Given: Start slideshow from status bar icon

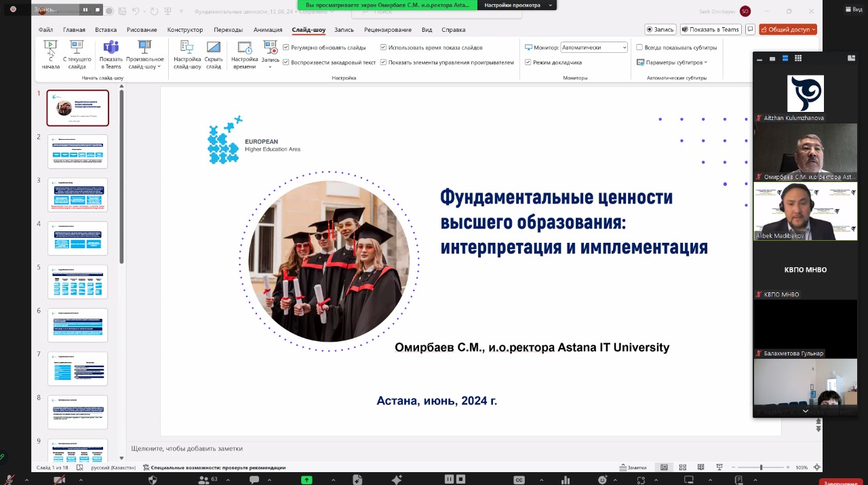Looking at the screenshot, I should point(719,467).
